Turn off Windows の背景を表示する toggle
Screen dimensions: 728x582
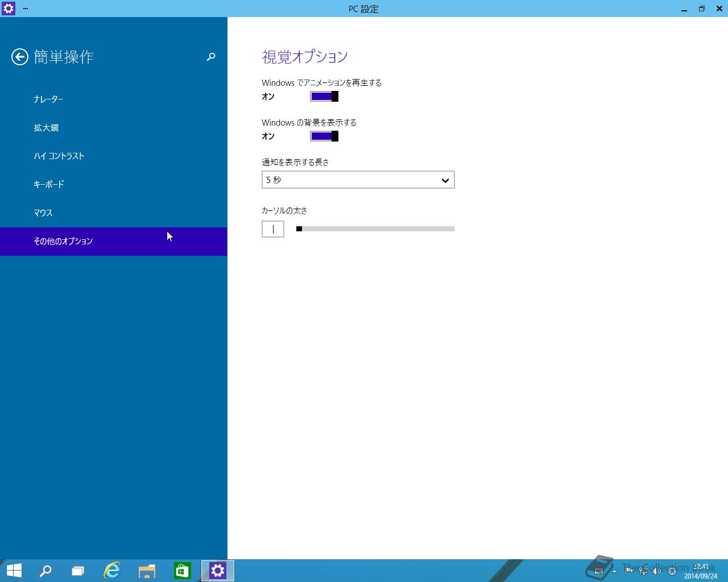324,136
